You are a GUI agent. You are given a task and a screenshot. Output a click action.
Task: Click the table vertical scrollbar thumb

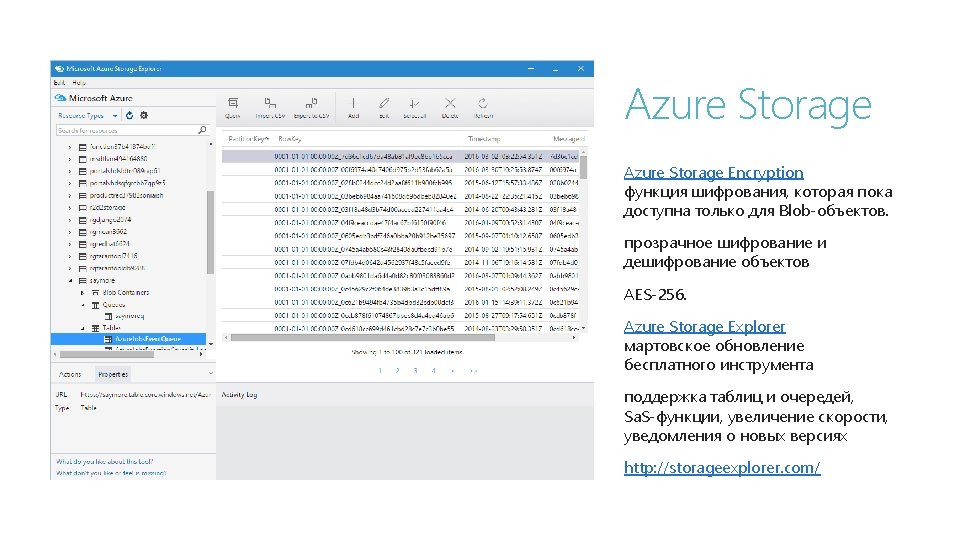click(583, 167)
